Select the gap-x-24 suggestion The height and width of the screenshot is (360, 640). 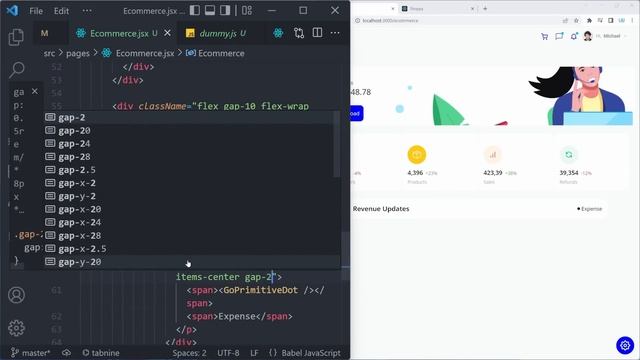coord(189,222)
